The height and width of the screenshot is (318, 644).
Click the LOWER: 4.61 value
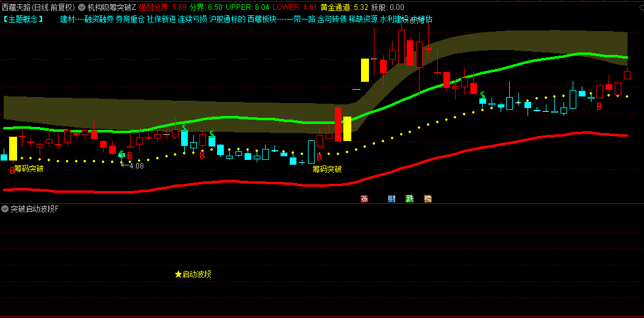(x=295, y=7)
